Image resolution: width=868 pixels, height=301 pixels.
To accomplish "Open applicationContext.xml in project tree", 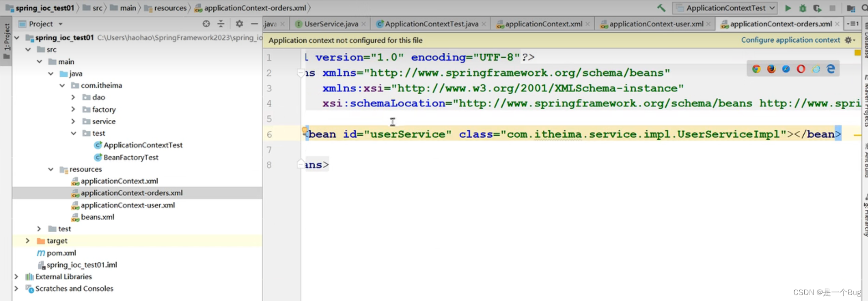I will click(114, 181).
